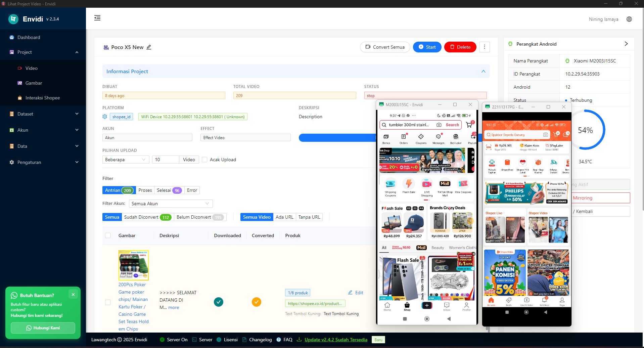Filter by Sudah Diconvert
This screenshot has height=348, width=644.
[148, 217]
